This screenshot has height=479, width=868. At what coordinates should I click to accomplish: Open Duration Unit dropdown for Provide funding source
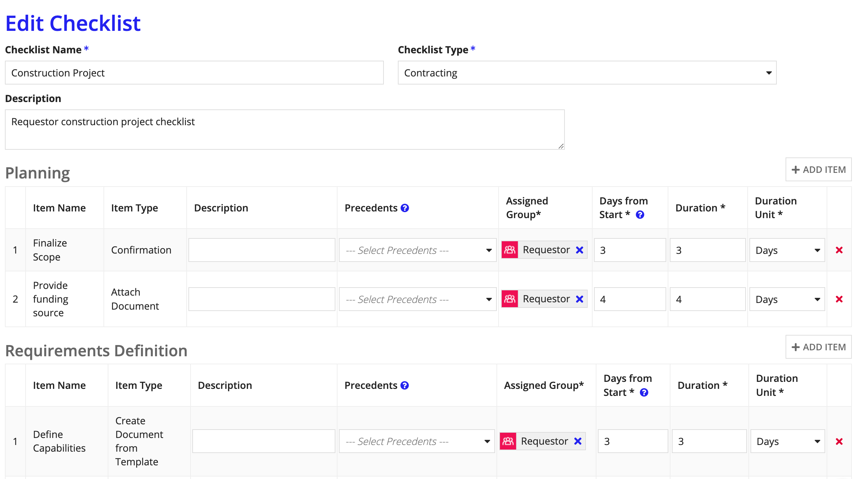[x=787, y=299]
